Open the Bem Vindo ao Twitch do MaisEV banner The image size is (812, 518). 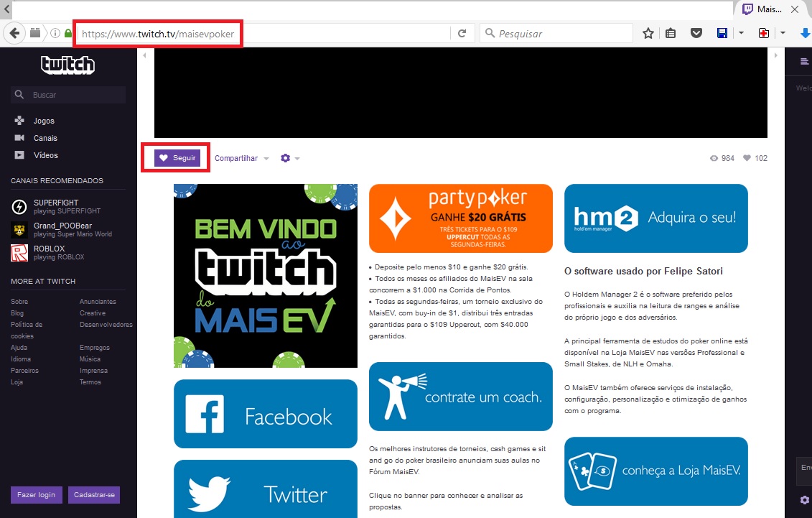[x=266, y=276]
